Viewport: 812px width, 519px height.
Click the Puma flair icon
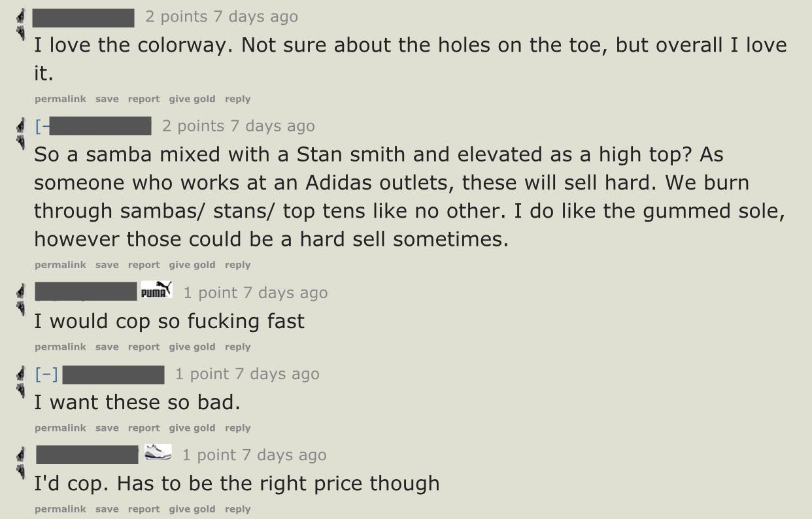(157, 290)
